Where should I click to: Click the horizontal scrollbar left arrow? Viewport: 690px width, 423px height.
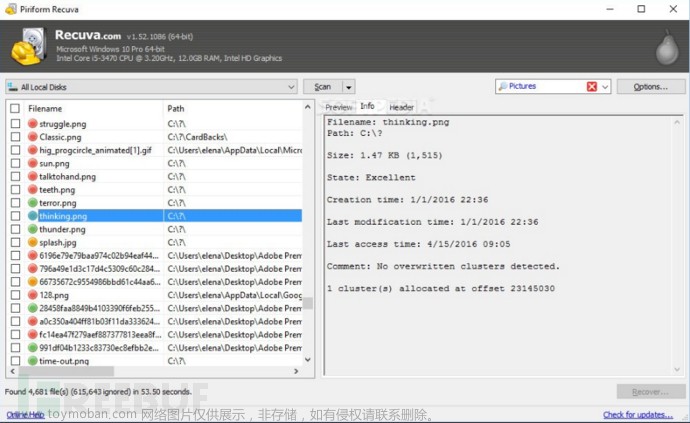click(12, 371)
